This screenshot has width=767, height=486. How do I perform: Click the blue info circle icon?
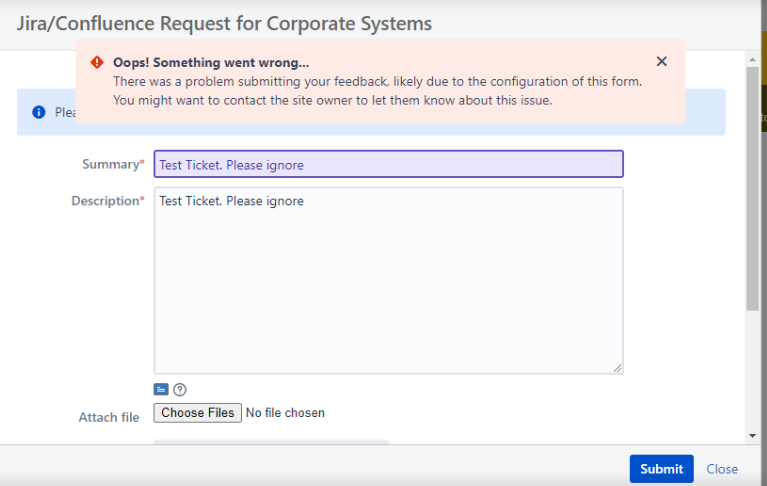[x=39, y=112]
